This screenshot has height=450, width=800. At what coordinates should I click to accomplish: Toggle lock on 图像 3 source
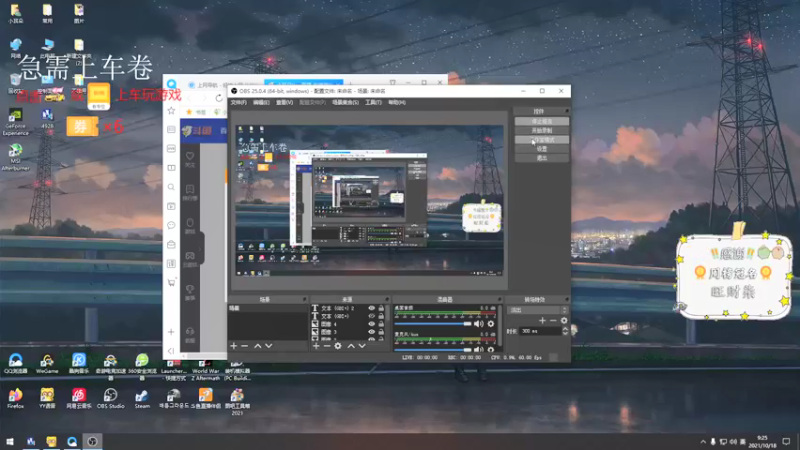pyautogui.click(x=381, y=332)
